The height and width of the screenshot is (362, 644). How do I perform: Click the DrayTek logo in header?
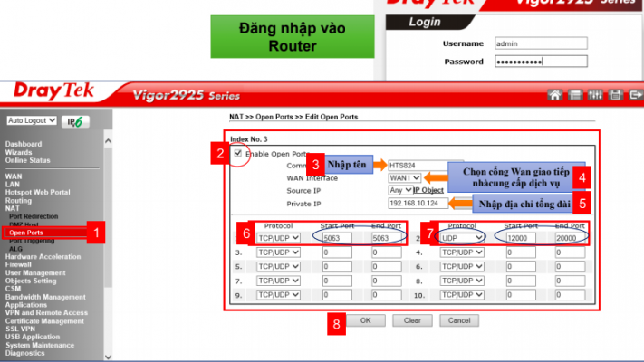tap(56, 93)
